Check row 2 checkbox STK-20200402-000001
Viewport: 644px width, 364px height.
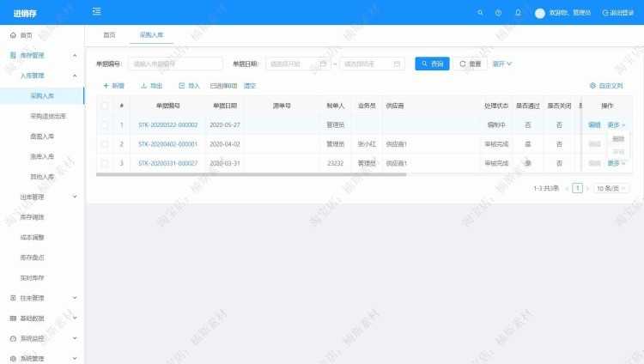click(x=105, y=143)
